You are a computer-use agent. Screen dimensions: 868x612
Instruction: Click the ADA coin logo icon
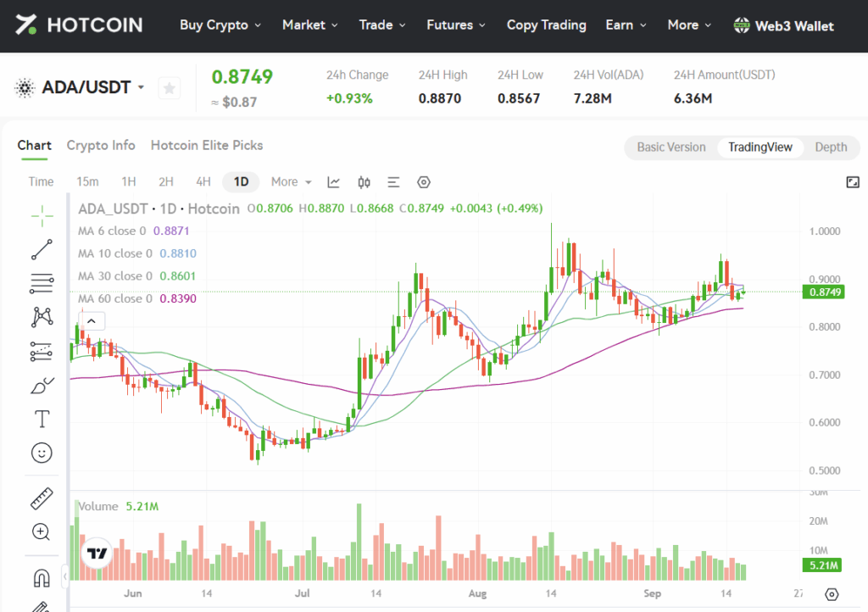(x=25, y=87)
